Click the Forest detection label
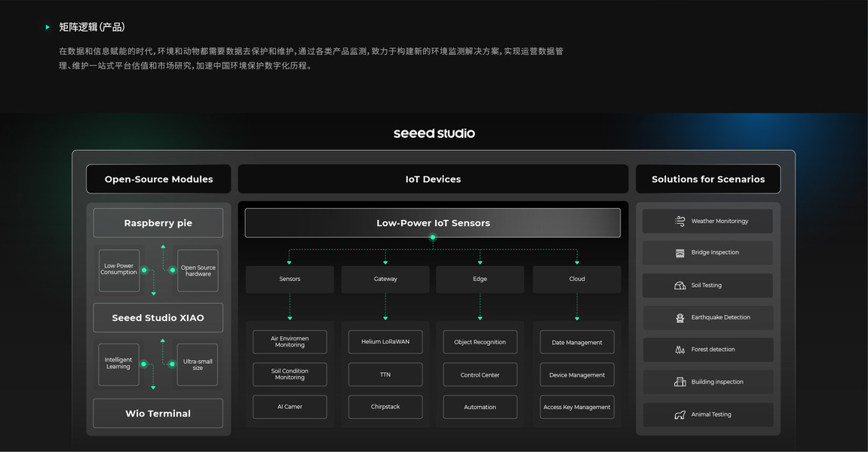The height and width of the screenshot is (452, 868). coord(713,350)
